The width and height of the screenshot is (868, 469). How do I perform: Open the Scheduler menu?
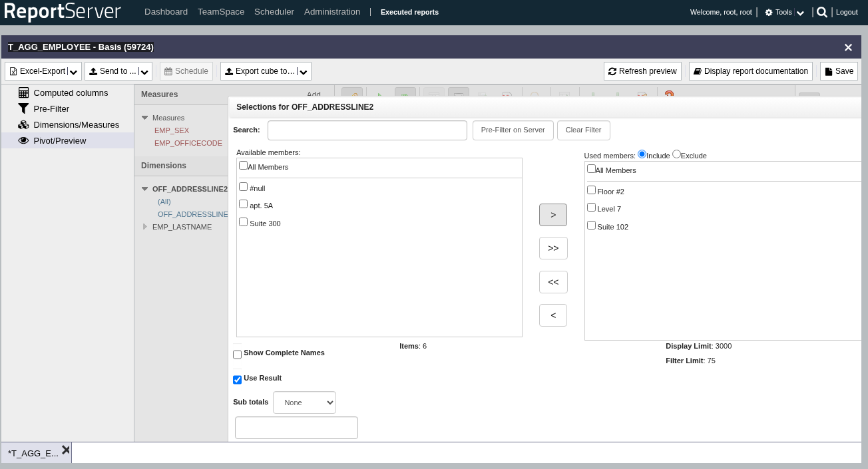[274, 12]
